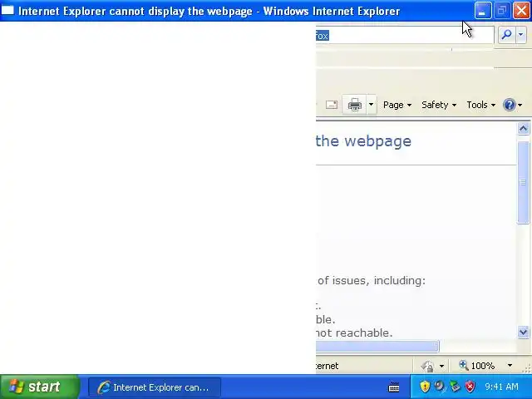Open the Safety menu
The width and height of the screenshot is (532, 399).
click(439, 105)
